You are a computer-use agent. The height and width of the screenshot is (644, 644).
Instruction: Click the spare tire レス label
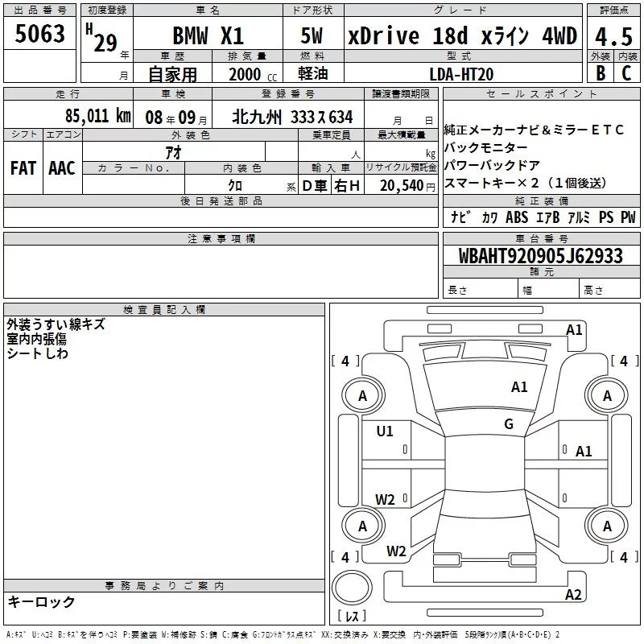352,616
